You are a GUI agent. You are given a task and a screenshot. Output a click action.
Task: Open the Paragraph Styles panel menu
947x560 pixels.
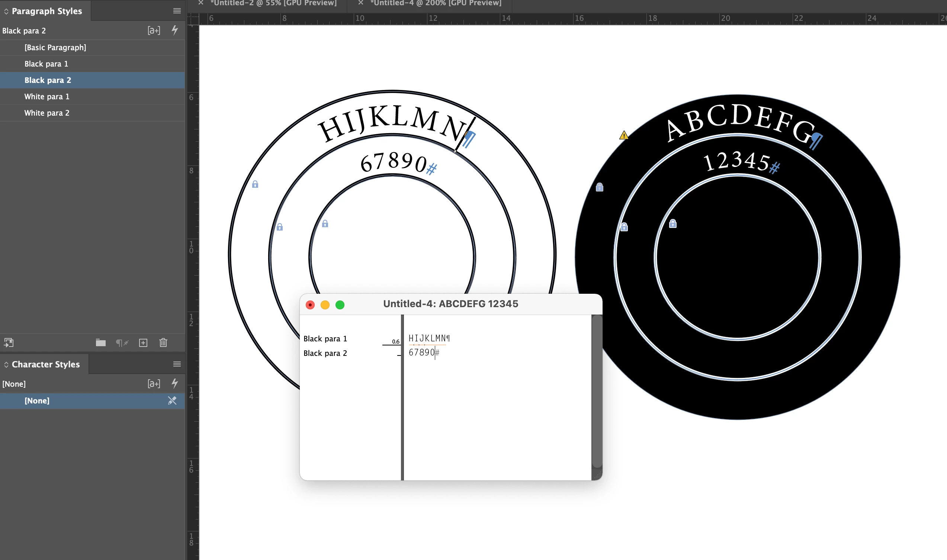[x=177, y=11]
